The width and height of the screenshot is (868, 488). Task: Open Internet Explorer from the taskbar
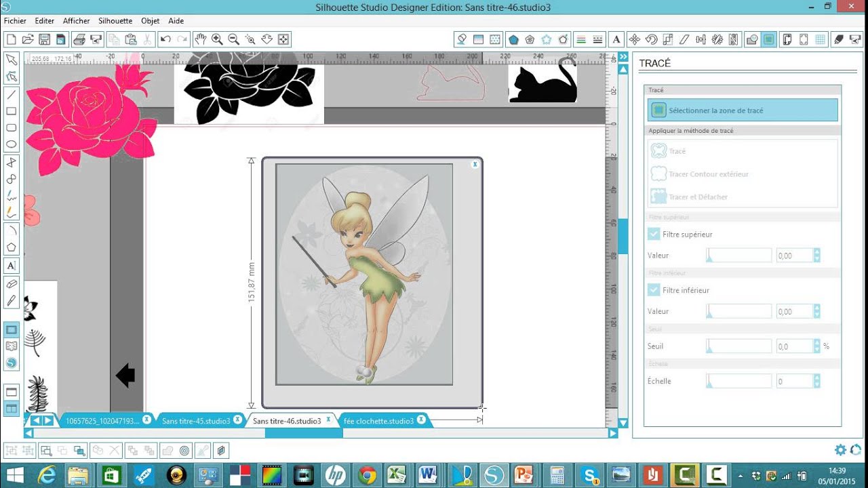coord(47,474)
